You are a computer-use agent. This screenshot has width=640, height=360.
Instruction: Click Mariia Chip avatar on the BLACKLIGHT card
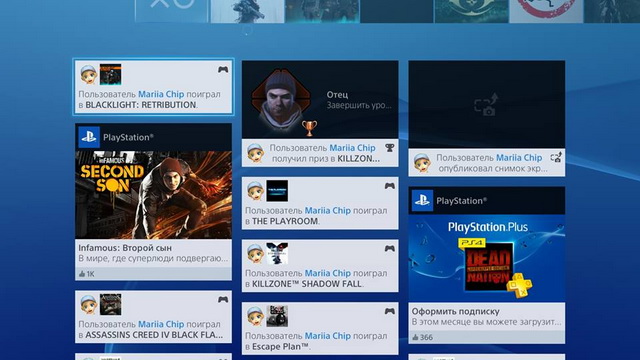pos(89,74)
